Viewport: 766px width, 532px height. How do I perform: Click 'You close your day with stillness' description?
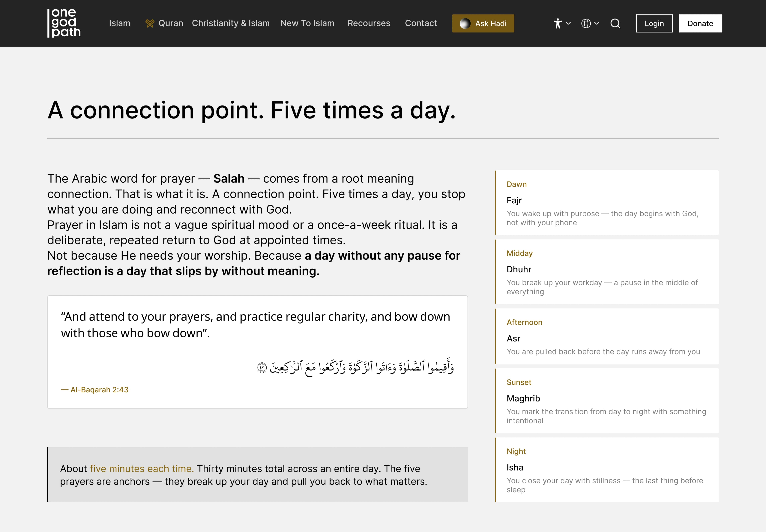tap(605, 485)
